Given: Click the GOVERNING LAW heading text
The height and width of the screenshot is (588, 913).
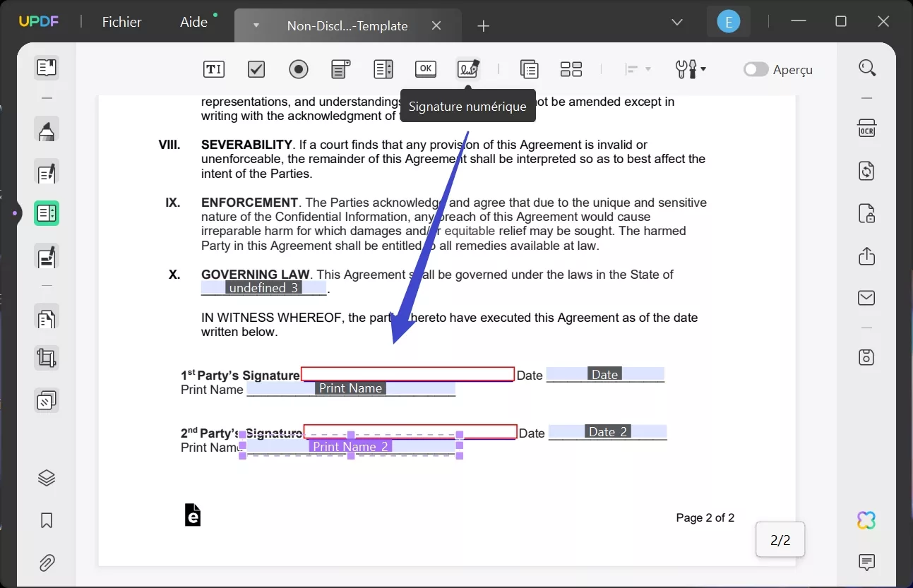Looking at the screenshot, I should click(x=256, y=275).
